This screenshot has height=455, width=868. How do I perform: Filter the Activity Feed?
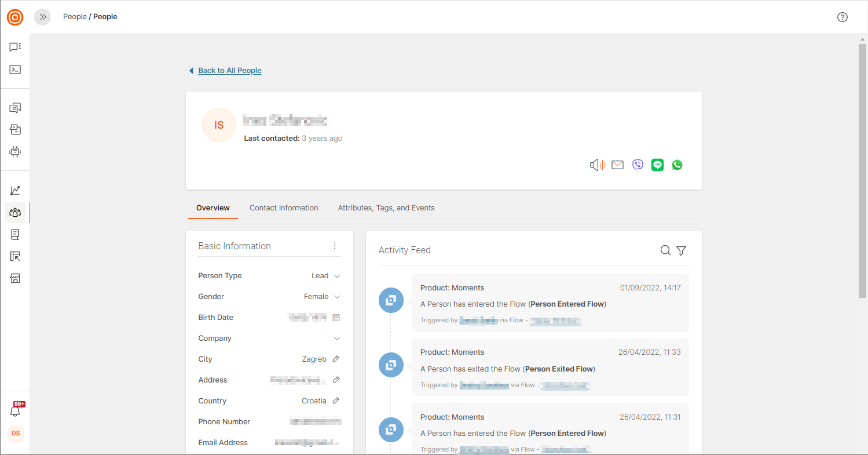tap(682, 250)
